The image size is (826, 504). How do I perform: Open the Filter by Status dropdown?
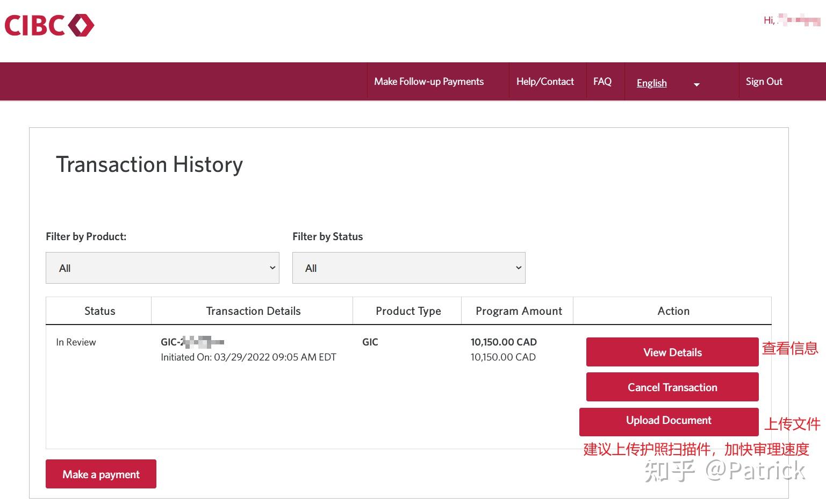(408, 268)
